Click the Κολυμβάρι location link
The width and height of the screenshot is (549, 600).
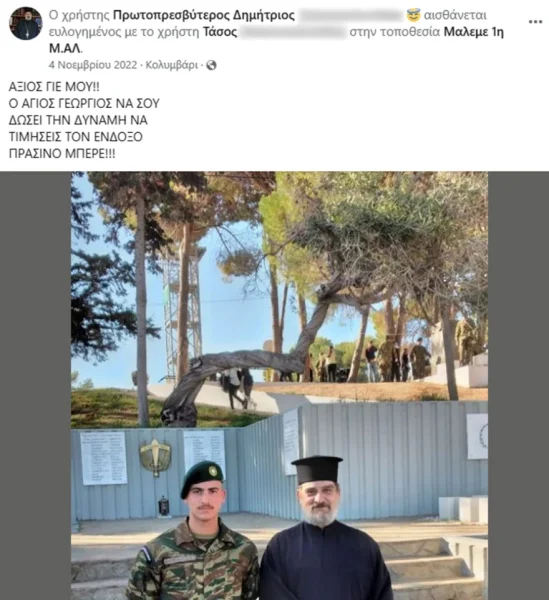click(x=172, y=65)
